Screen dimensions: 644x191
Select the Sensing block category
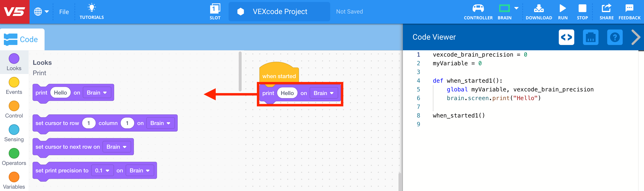pos(14,132)
